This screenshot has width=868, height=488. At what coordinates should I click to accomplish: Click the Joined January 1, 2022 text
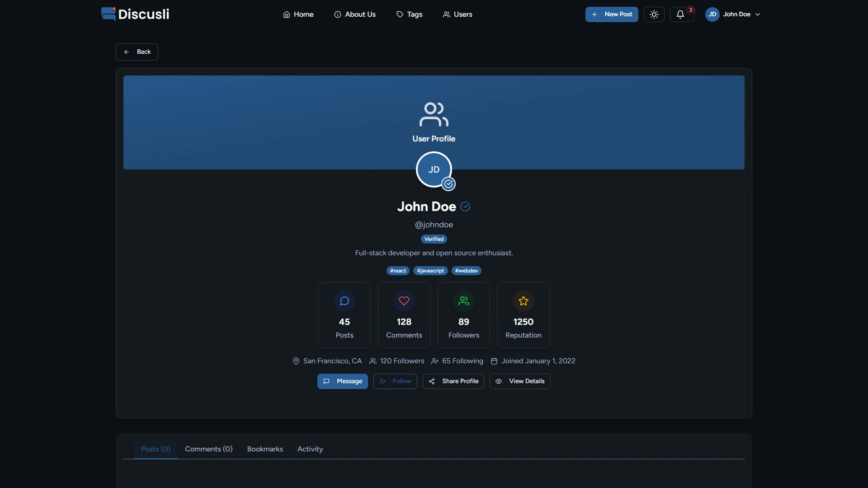tap(538, 361)
